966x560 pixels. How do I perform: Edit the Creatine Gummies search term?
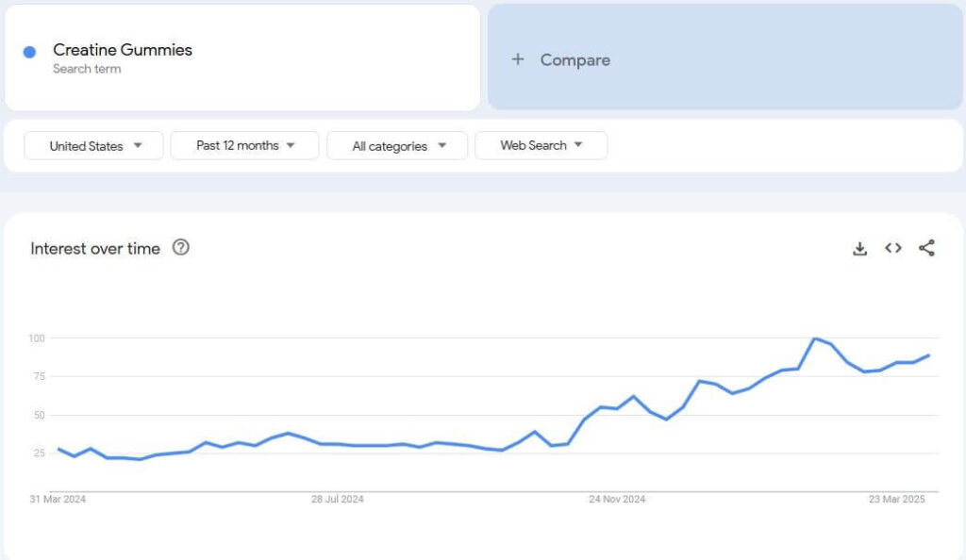click(x=123, y=50)
